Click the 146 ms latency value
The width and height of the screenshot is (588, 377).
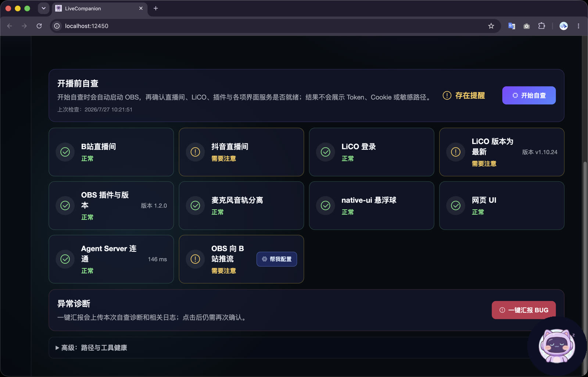157,259
